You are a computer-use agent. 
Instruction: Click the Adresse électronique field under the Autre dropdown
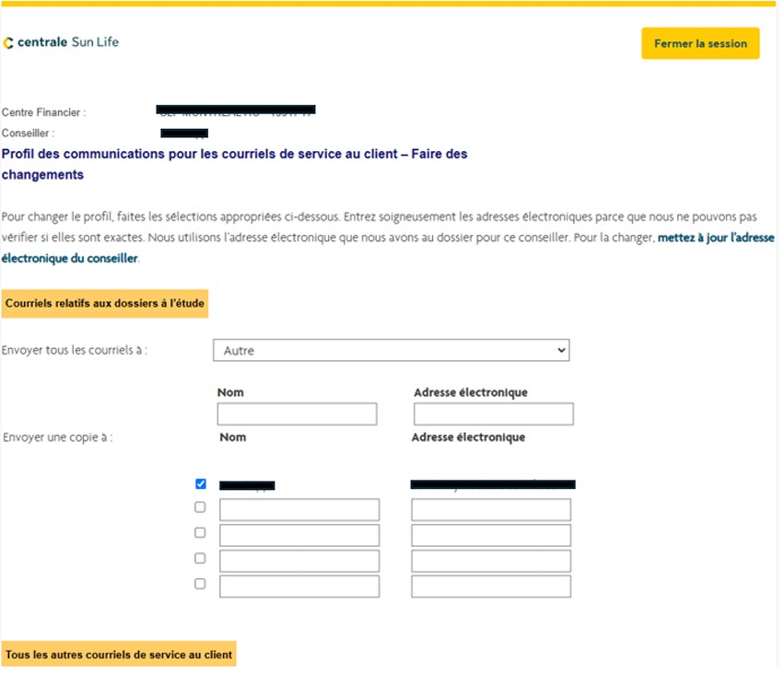(493, 414)
